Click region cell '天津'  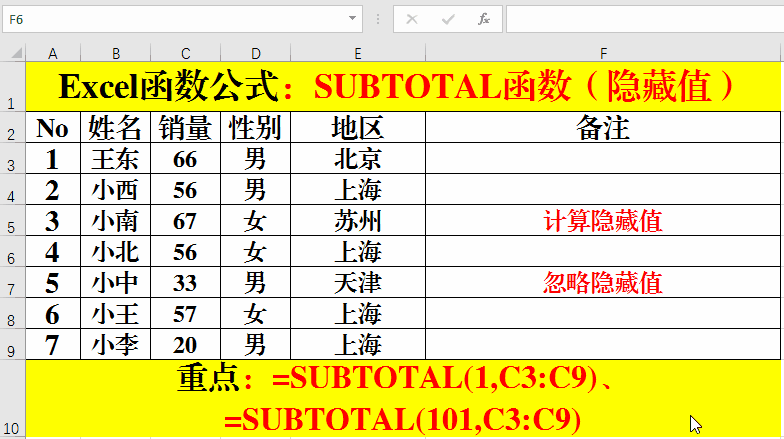[x=358, y=282]
